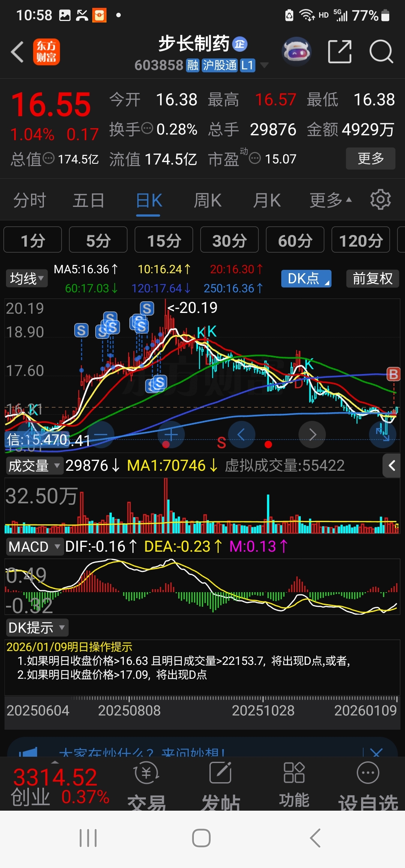Tap the info icon next to 总值

(49, 158)
